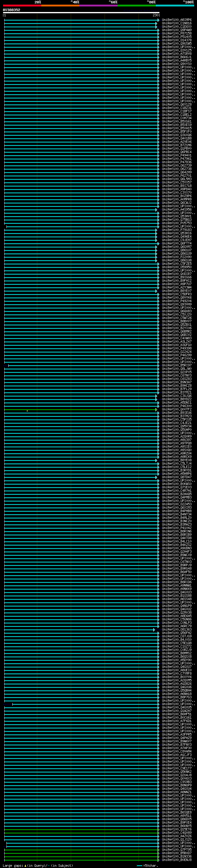Image resolution: width=197 pixels, height=868 pixels.
Task: Click hit label UniRef100_B2AUQ5
Action: (177, 494)
